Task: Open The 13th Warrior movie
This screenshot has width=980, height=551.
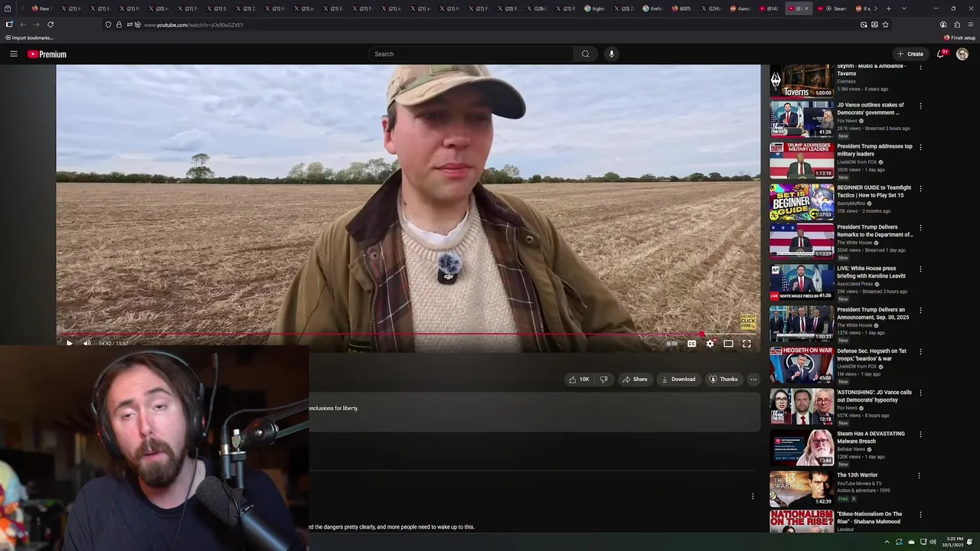Action: coord(857,475)
